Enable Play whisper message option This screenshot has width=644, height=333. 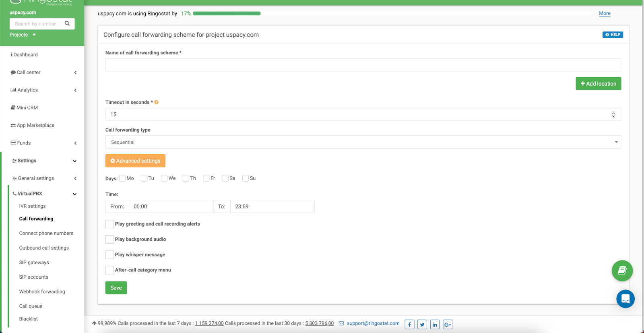tap(109, 254)
